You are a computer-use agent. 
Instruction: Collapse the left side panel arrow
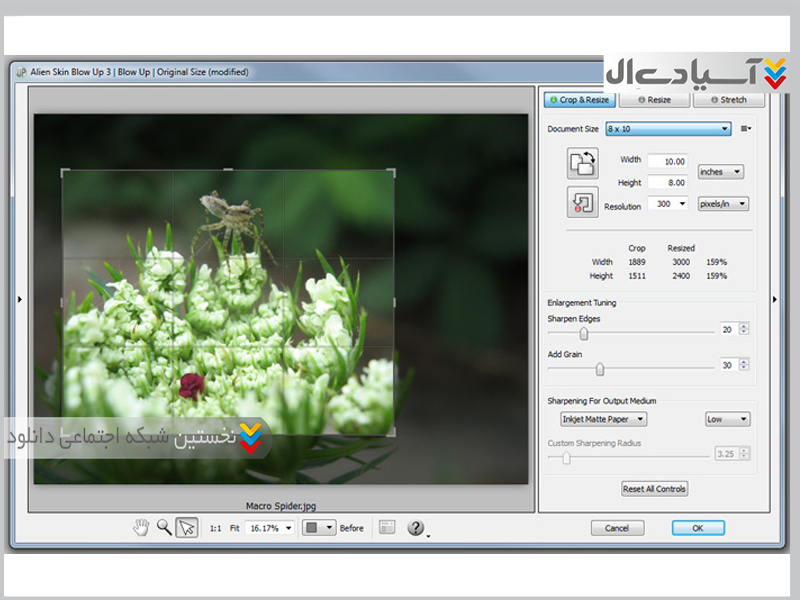point(18,298)
